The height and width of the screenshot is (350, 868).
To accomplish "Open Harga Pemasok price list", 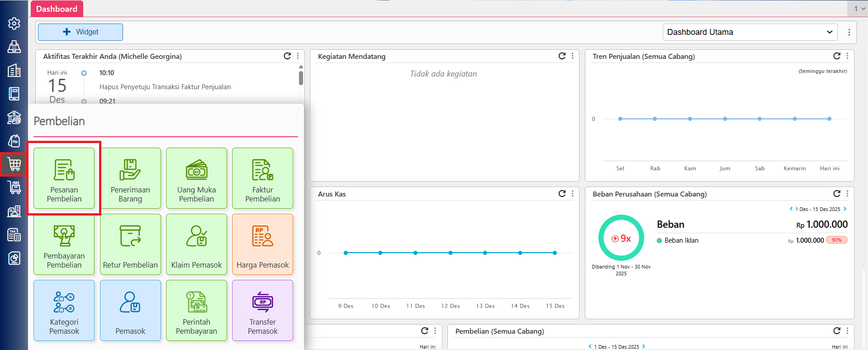I will (x=262, y=244).
